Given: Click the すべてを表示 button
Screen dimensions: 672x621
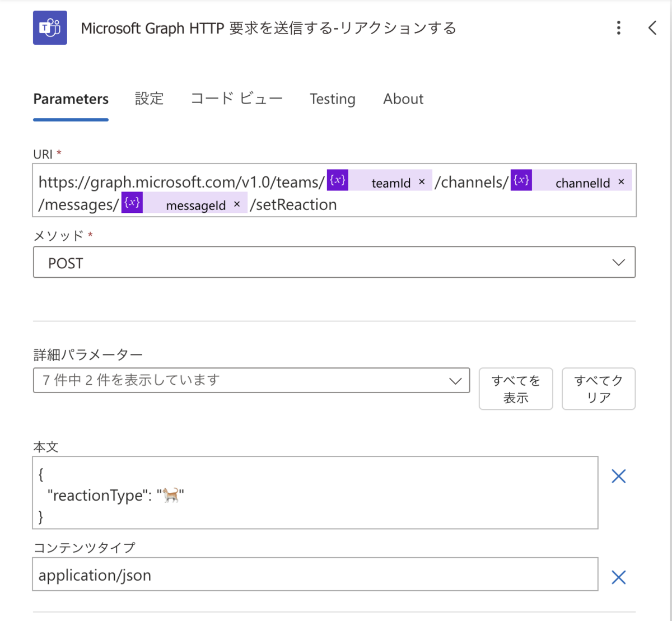Looking at the screenshot, I should [x=516, y=389].
